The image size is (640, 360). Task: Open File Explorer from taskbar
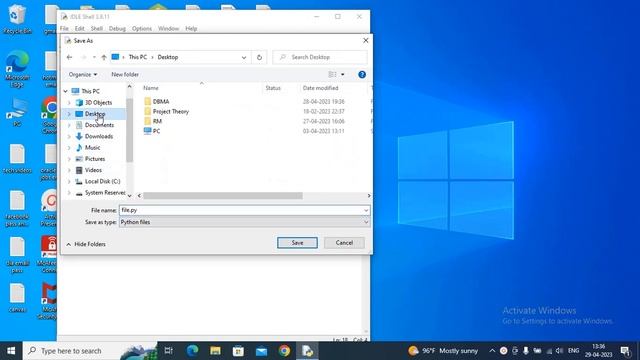pos(216,351)
